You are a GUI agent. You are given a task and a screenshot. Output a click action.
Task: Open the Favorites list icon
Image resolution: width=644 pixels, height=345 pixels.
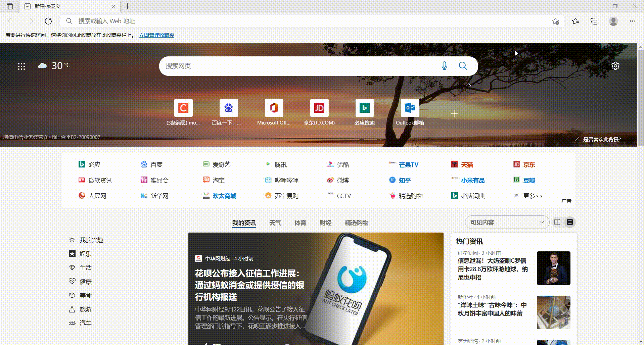[x=576, y=21]
